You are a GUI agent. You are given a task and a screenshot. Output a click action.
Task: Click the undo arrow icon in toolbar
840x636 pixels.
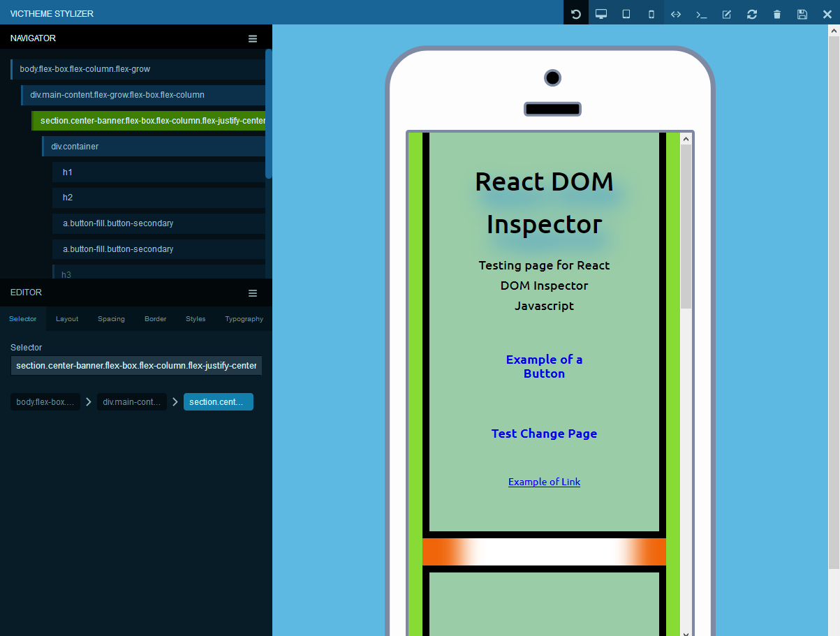576,14
